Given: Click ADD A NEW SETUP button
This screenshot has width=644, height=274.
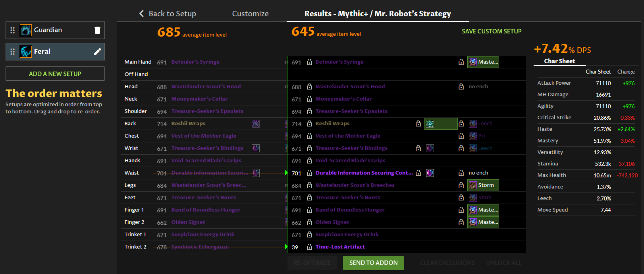Looking at the screenshot, I should click(55, 74).
